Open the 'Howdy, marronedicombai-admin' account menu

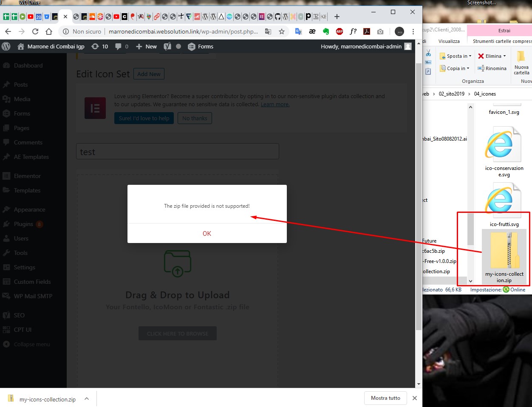click(366, 46)
